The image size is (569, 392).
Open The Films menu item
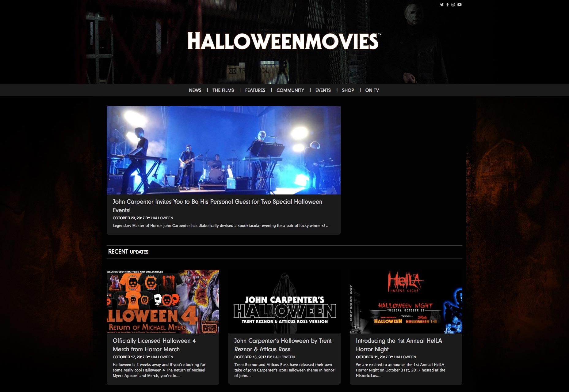(223, 90)
